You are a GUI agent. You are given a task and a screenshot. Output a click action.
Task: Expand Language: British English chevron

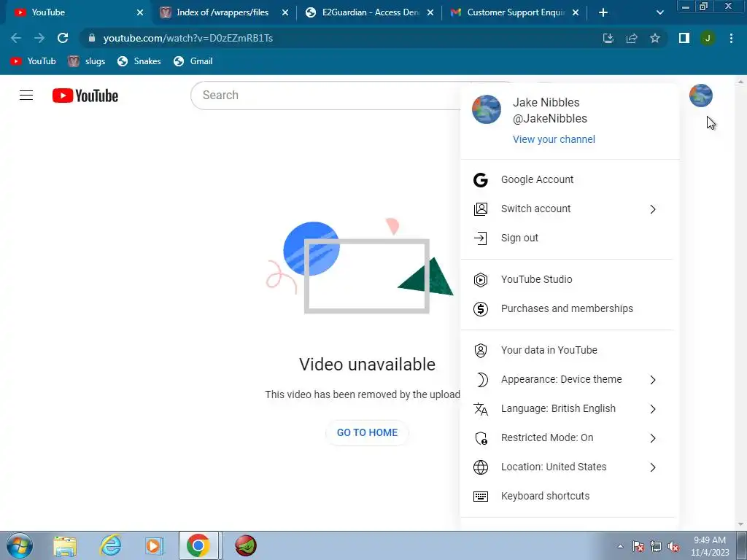(653, 408)
